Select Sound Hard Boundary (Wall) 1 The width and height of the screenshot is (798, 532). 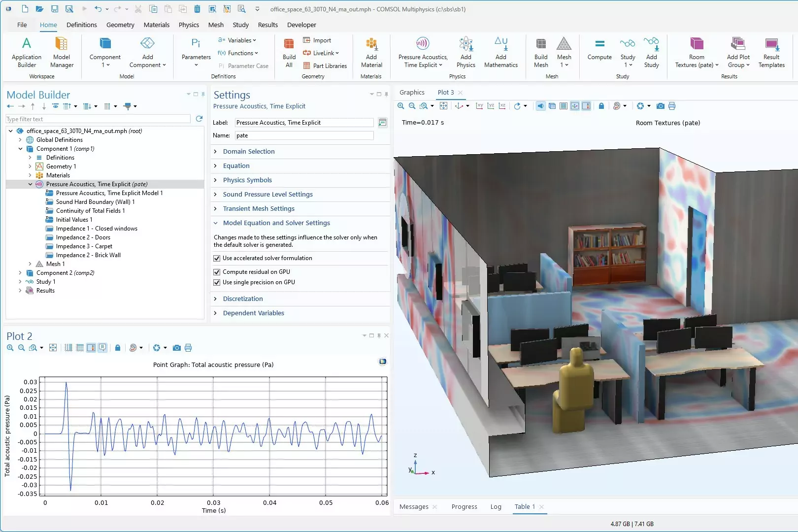click(x=95, y=202)
